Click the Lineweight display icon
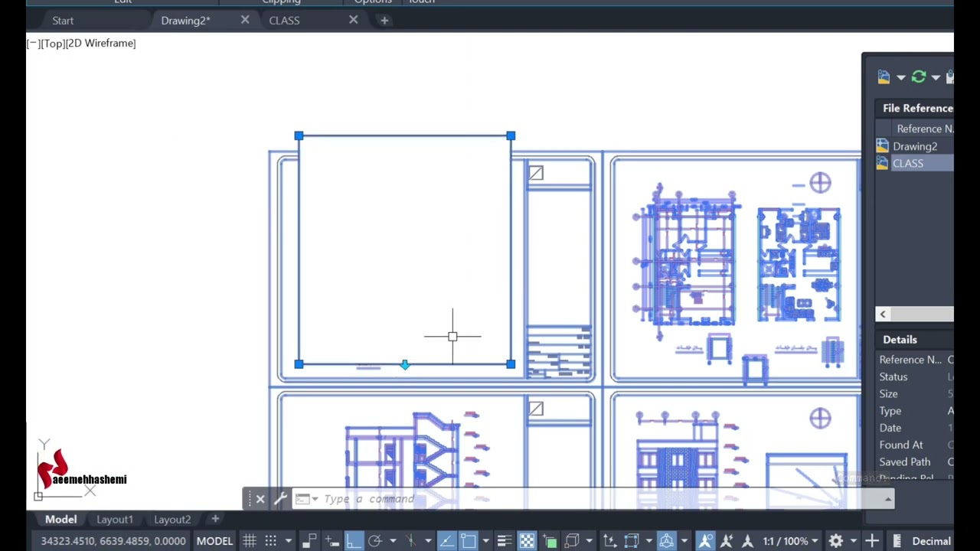 click(504, 541)
